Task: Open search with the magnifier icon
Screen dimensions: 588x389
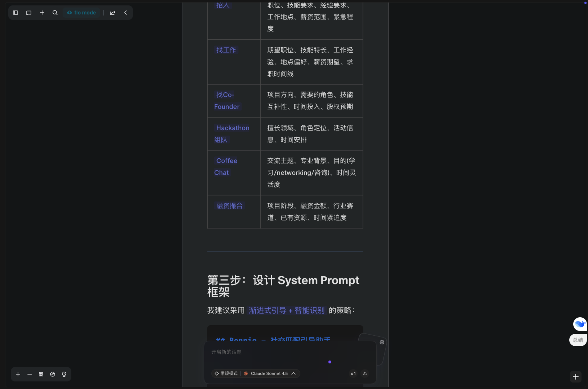Action: click(x=55, y=13)
